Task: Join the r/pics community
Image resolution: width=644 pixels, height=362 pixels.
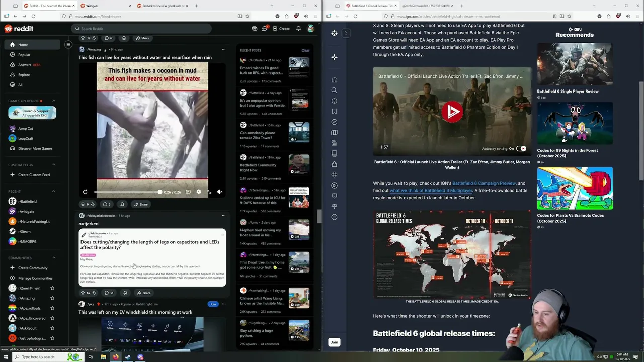Action: 213,304
